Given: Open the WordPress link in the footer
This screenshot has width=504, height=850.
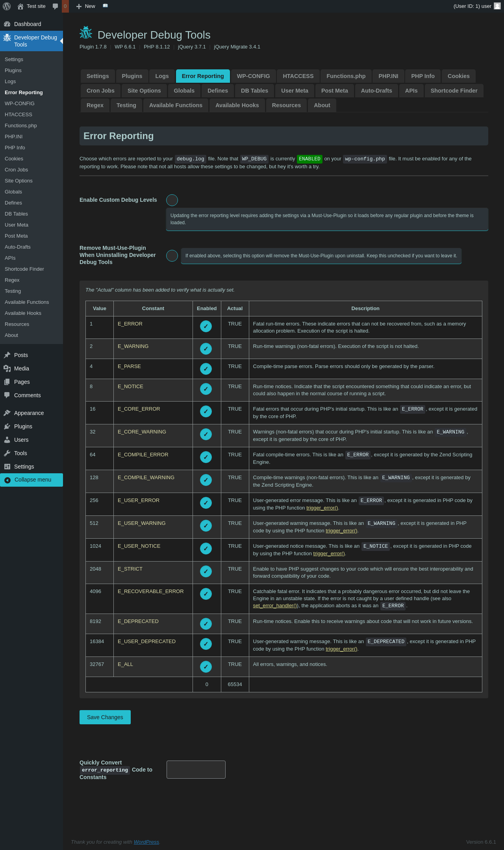Looking at the screenshot, I should point(146,842).
